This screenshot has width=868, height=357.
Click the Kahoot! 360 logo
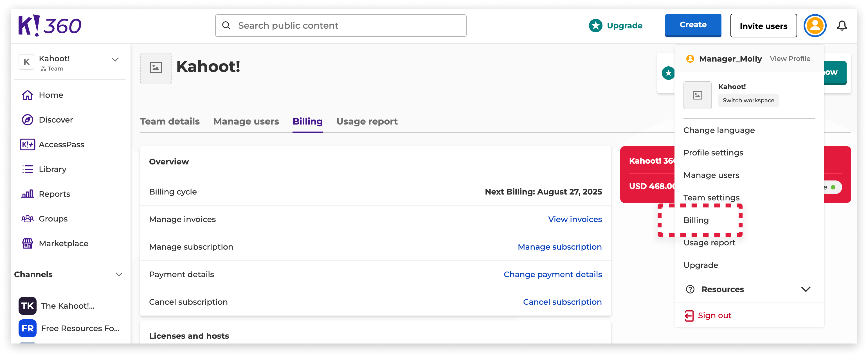50,25
